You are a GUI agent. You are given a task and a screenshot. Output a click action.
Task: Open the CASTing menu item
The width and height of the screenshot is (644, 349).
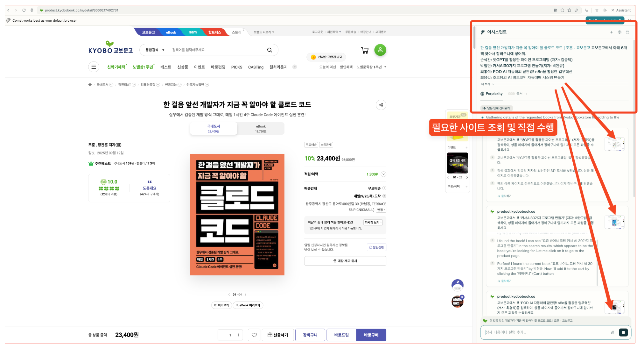[x=256, y=67]
